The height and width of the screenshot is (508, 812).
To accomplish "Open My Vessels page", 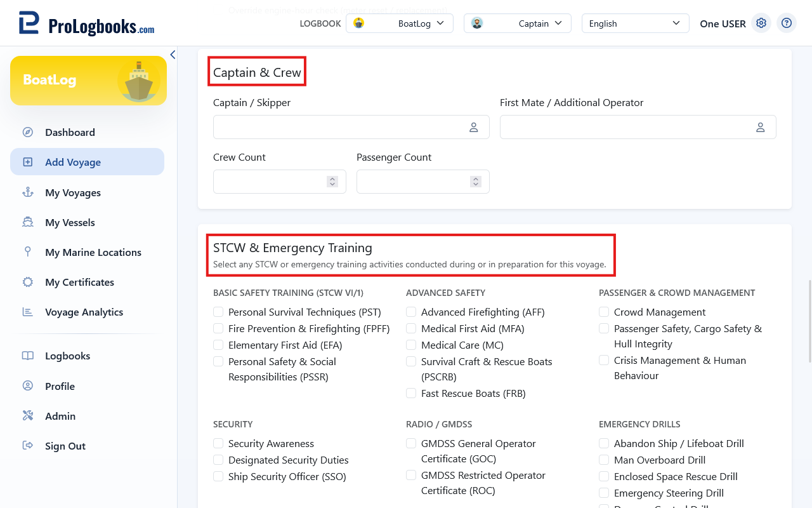I will pos(87,222).
